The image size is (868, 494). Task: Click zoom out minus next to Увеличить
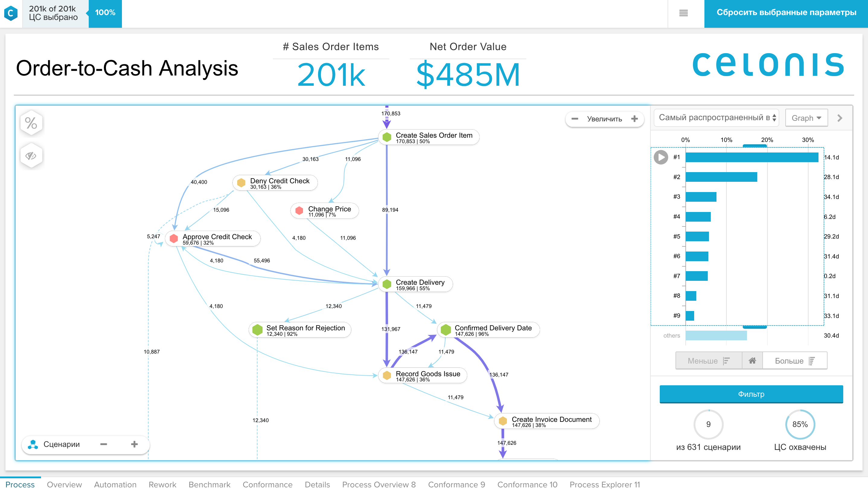coord(575,119)
